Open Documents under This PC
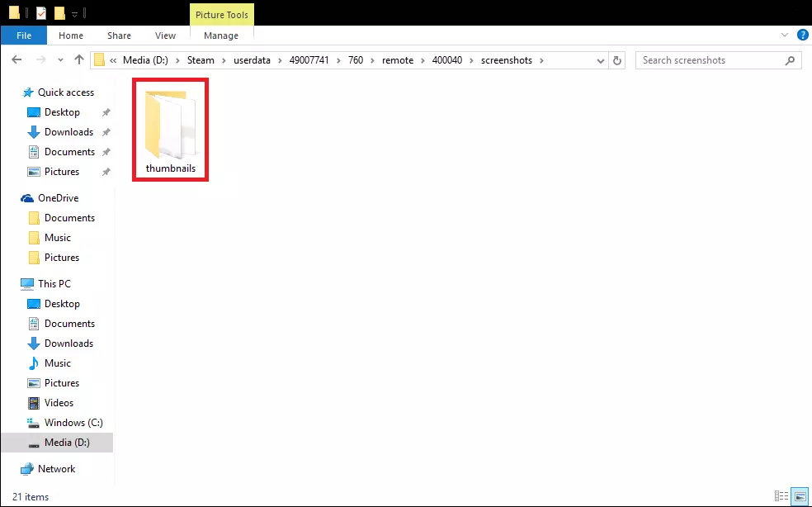 [x=69, y=323]
